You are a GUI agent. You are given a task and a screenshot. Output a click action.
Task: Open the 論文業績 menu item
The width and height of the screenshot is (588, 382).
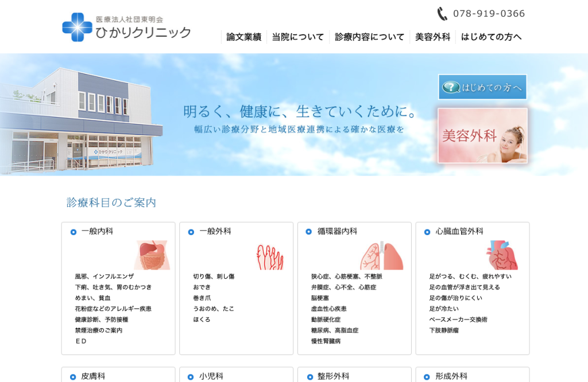click(243, 37)
